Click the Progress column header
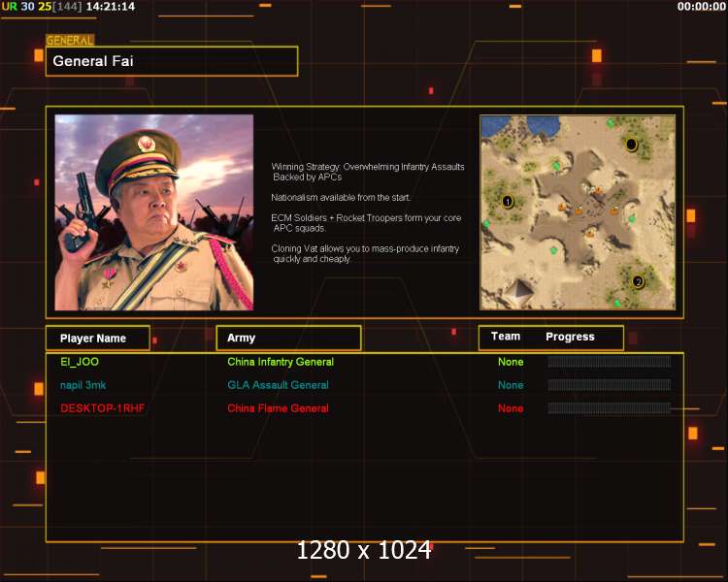 pos(570,337)
